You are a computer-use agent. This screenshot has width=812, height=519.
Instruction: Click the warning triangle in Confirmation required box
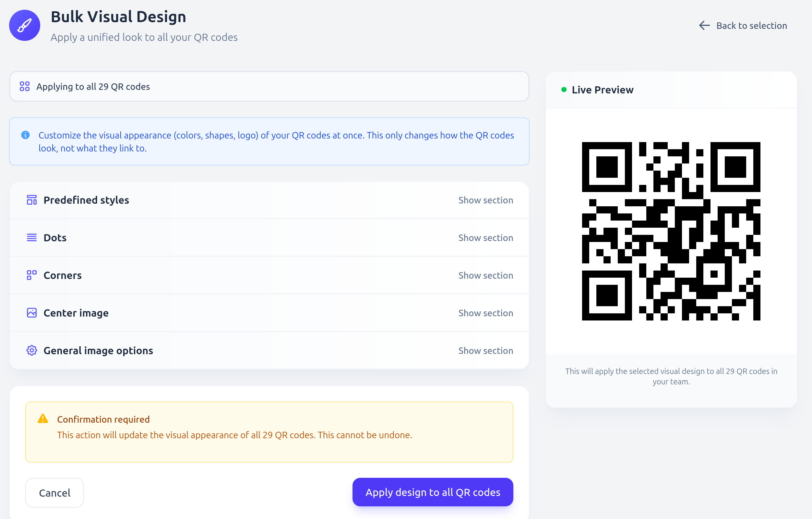point(42,418)
